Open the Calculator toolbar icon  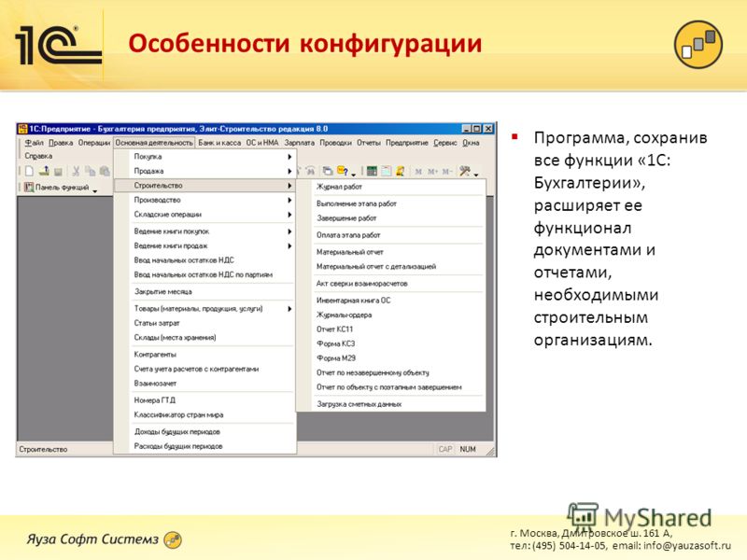pyautogui.click(x=372, y=171)
